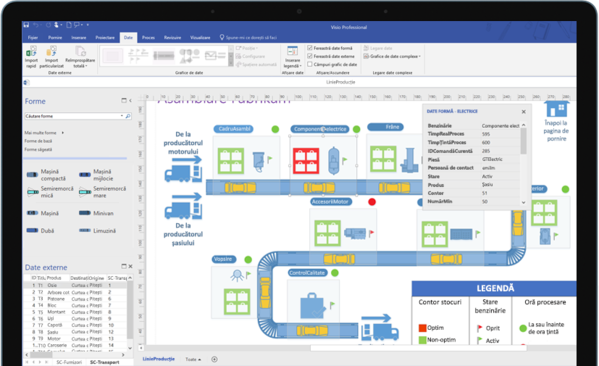Open the Reîmprospătare totală button
This screenshot has width=599, height=366.
(x=80, y=57)
